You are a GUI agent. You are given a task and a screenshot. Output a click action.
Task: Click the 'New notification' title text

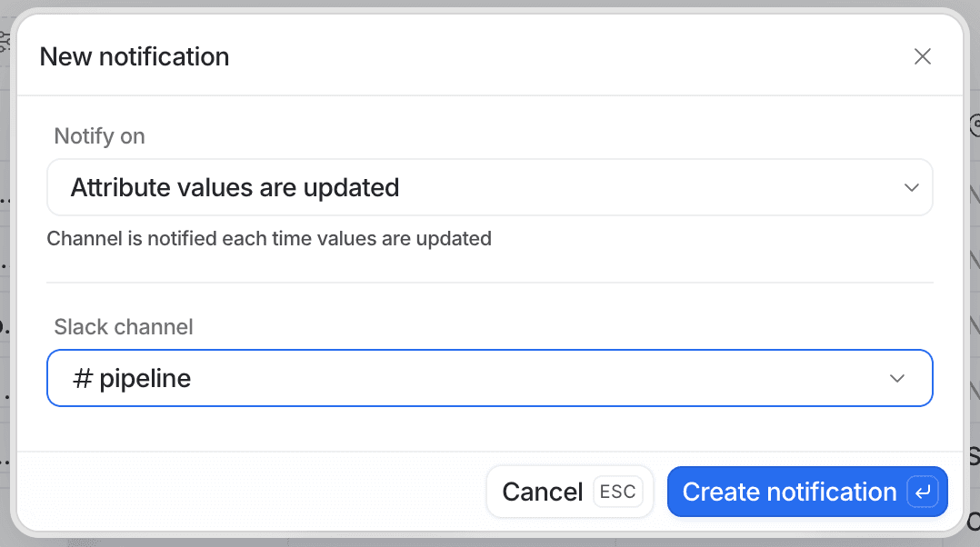tap(134, 56)
